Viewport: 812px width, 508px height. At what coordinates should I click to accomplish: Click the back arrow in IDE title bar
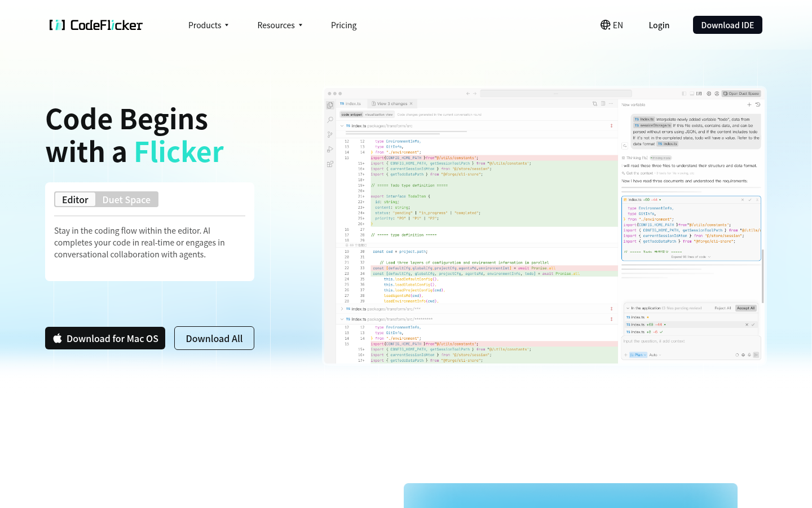pos(467,94)
